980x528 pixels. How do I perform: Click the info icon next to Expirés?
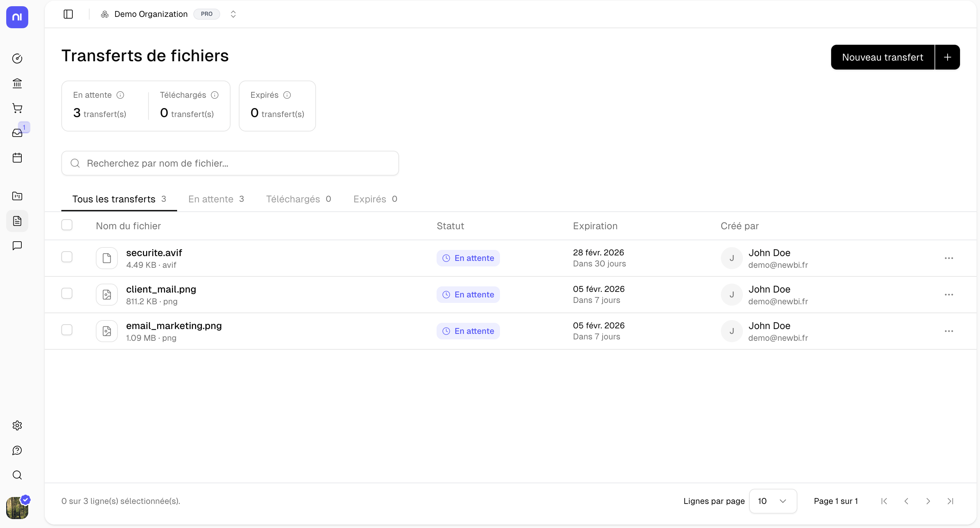[x=287, y=95]
